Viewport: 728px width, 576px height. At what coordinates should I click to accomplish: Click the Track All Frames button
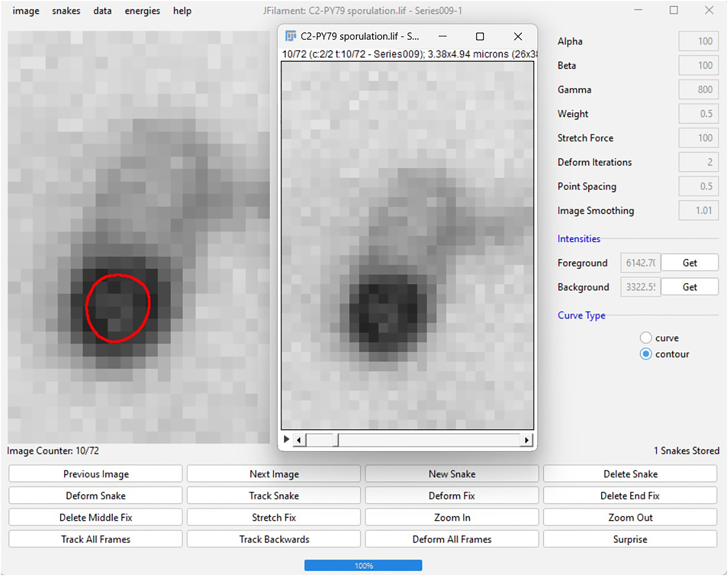point(95,539)
